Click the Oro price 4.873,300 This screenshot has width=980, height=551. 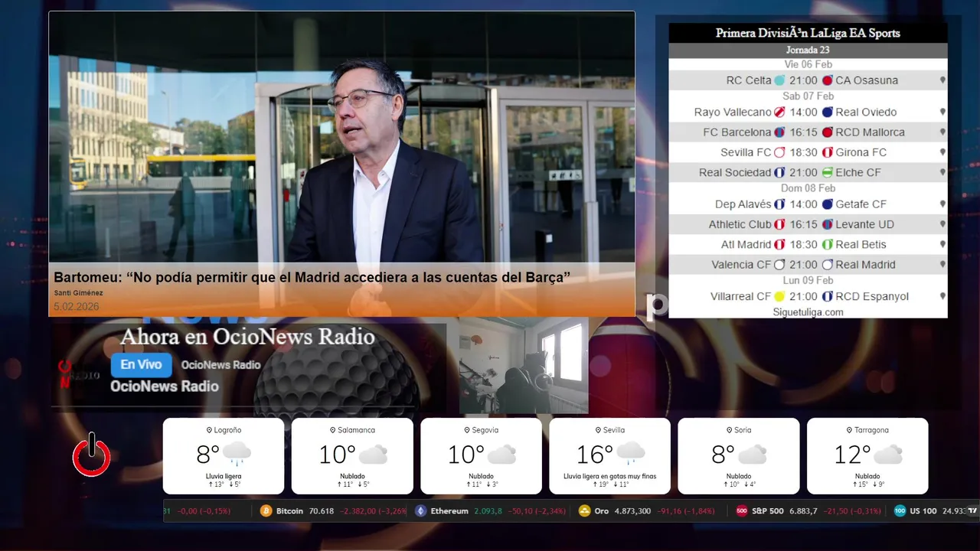(x=633, y=511)
